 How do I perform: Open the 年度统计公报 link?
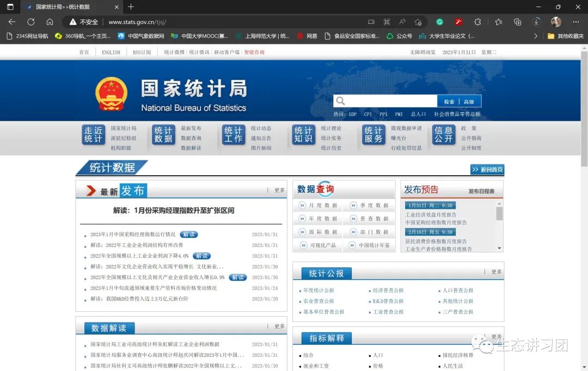point(318,290)
